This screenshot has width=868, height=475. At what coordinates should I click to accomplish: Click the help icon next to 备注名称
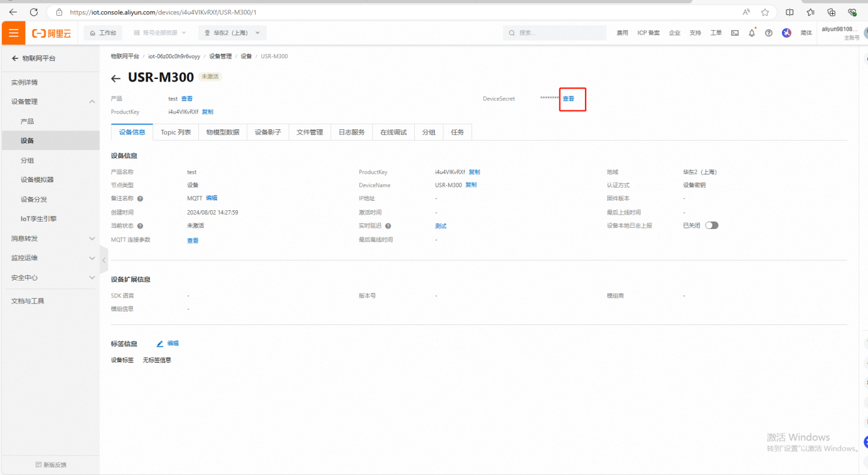(140, 198)
